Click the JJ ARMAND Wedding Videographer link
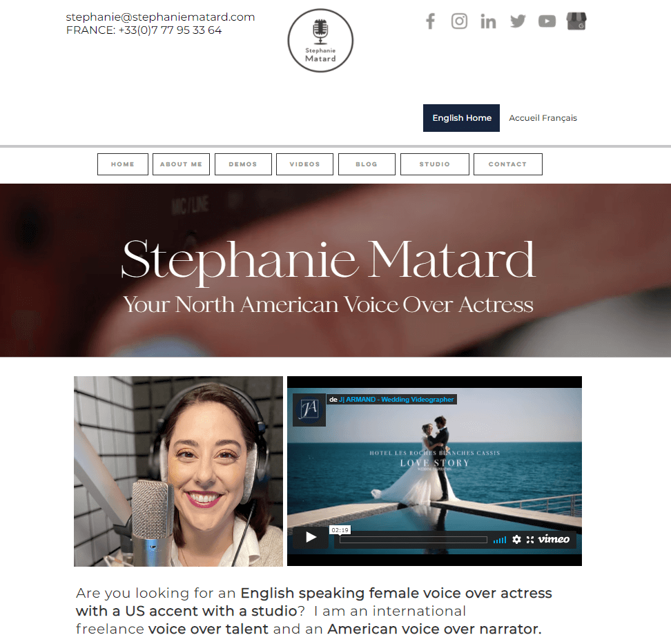 [396, 400]
